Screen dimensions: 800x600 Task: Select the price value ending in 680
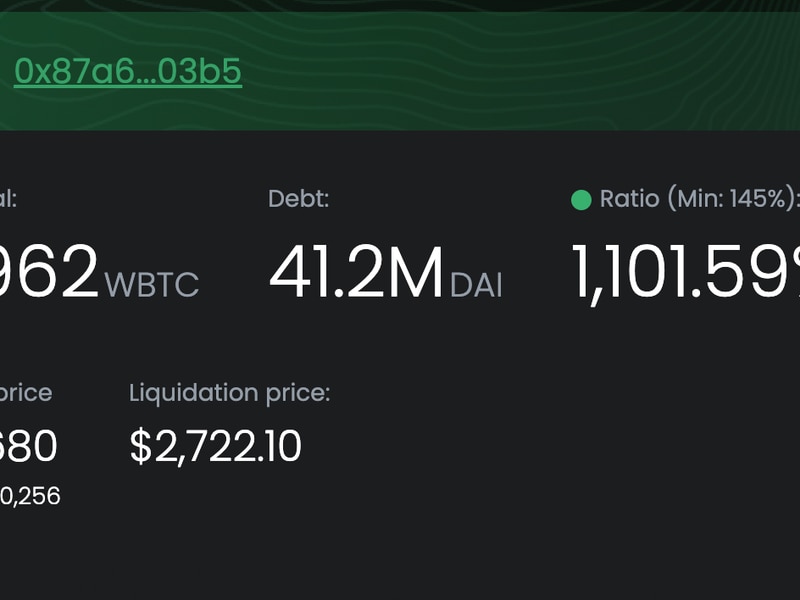29,446
